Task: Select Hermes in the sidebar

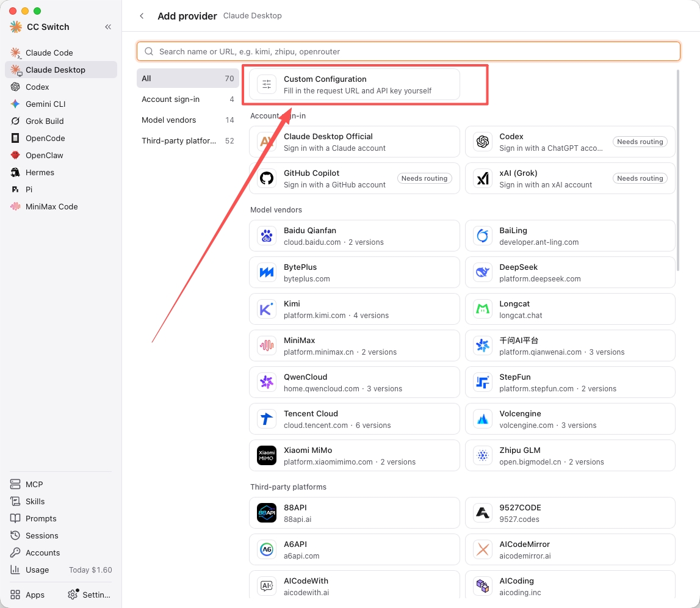Action: (60, 172)
